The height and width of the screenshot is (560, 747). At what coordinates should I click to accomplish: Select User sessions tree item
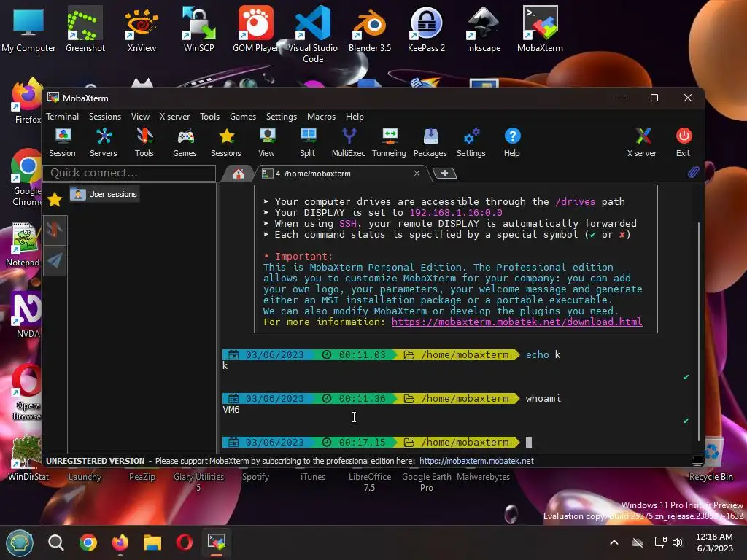point(104,194)
